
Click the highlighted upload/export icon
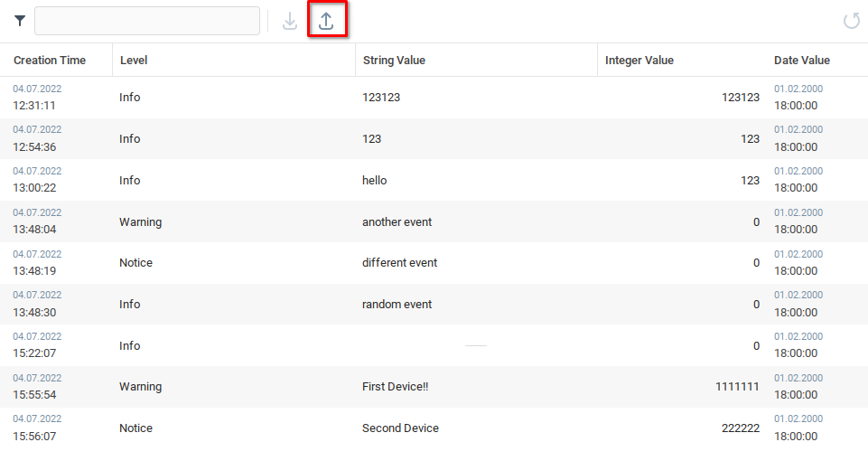[326, 21]
